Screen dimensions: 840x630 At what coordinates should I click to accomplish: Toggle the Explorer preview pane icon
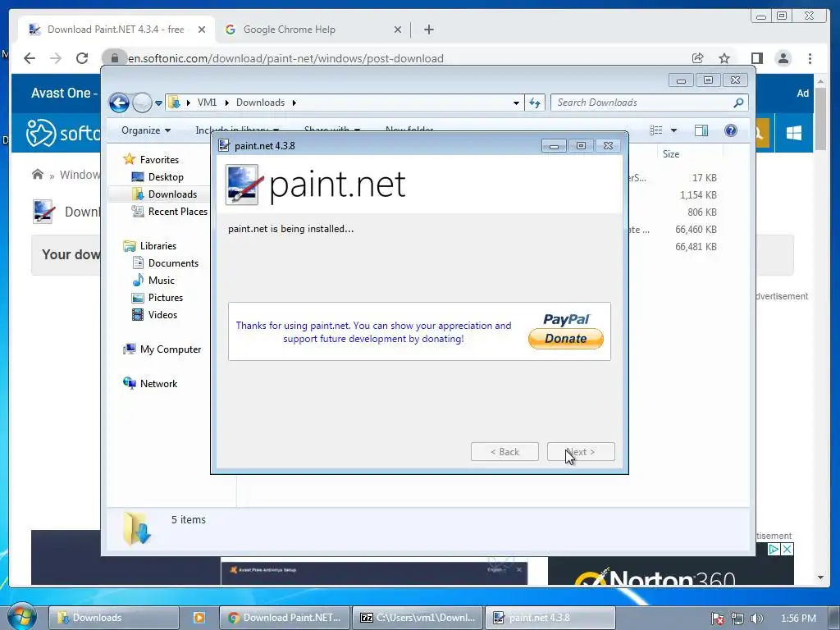[701, 130]
